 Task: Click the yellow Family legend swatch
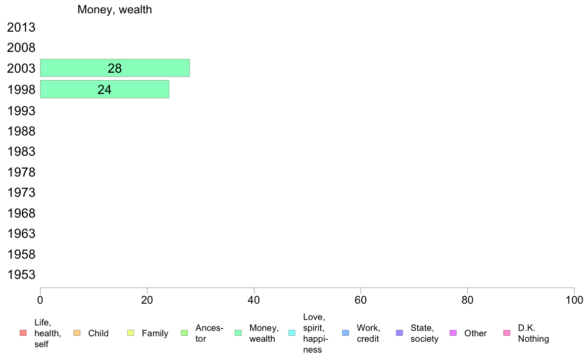[x=131, y=333]
